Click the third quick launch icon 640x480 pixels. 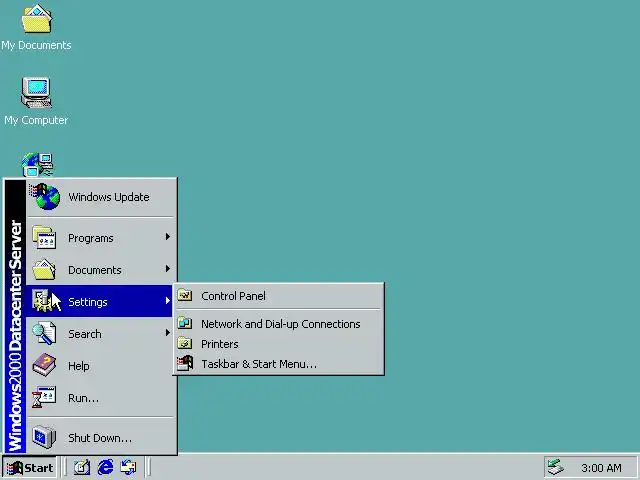pos(129,467)
